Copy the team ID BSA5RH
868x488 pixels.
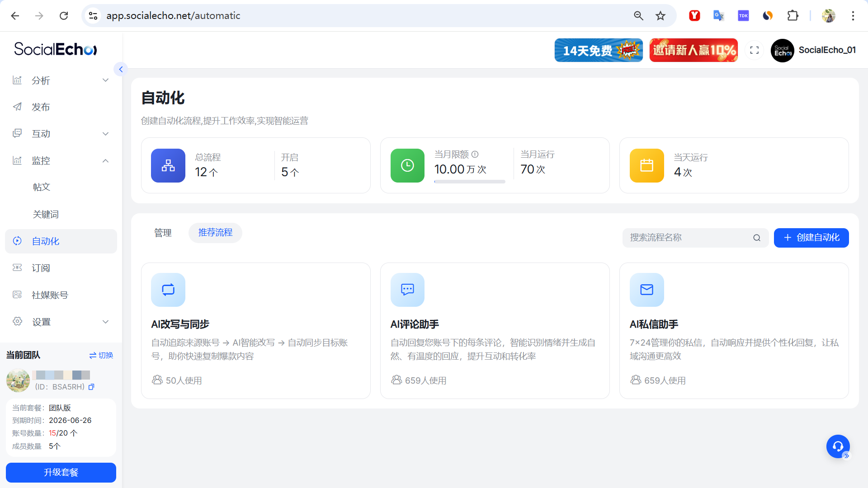(92, 387)
